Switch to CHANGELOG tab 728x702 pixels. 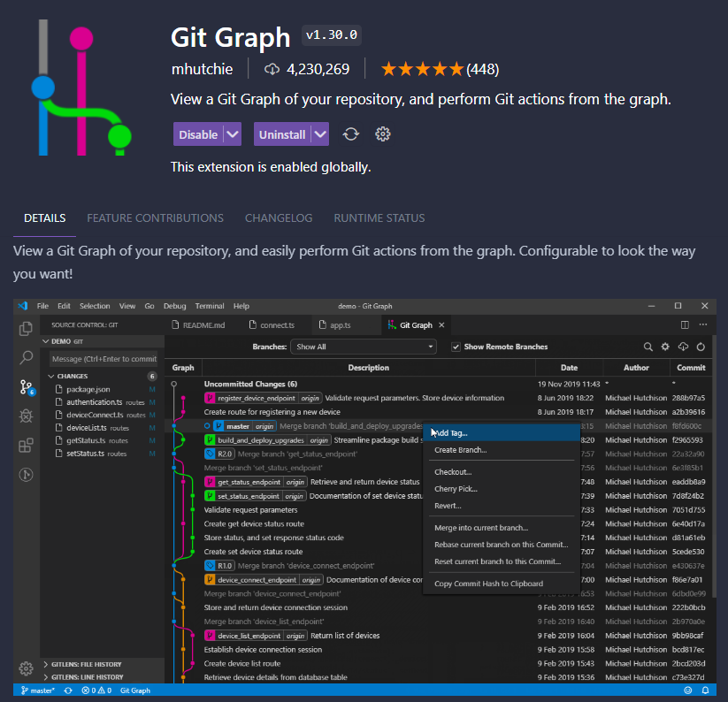pyautogui.click(x=279, y=218)
